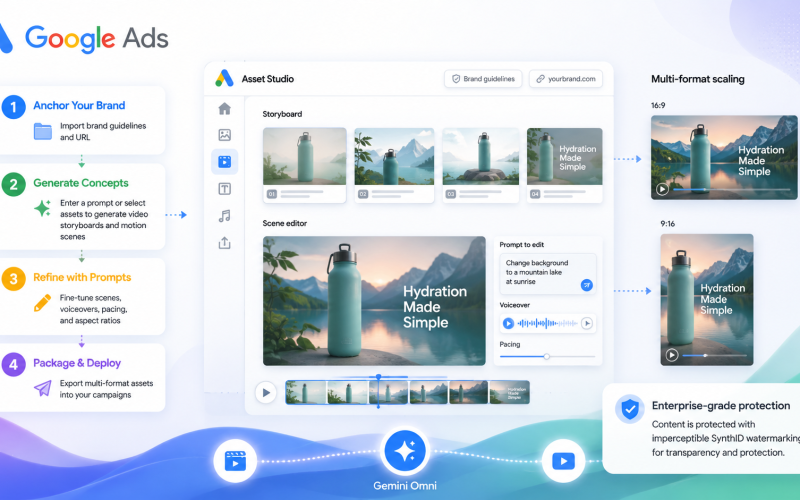Click the green sparkle icon under Generate Concepts
The width and height of the screenshot is (800, 500).
click(42, 208)
